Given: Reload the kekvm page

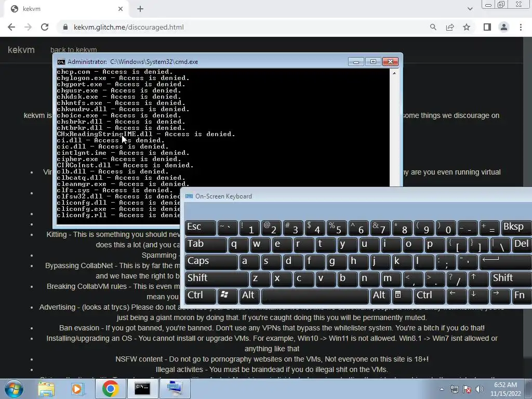Looking at the screenshot, I should pyautogui.click(x=45, y=27).
